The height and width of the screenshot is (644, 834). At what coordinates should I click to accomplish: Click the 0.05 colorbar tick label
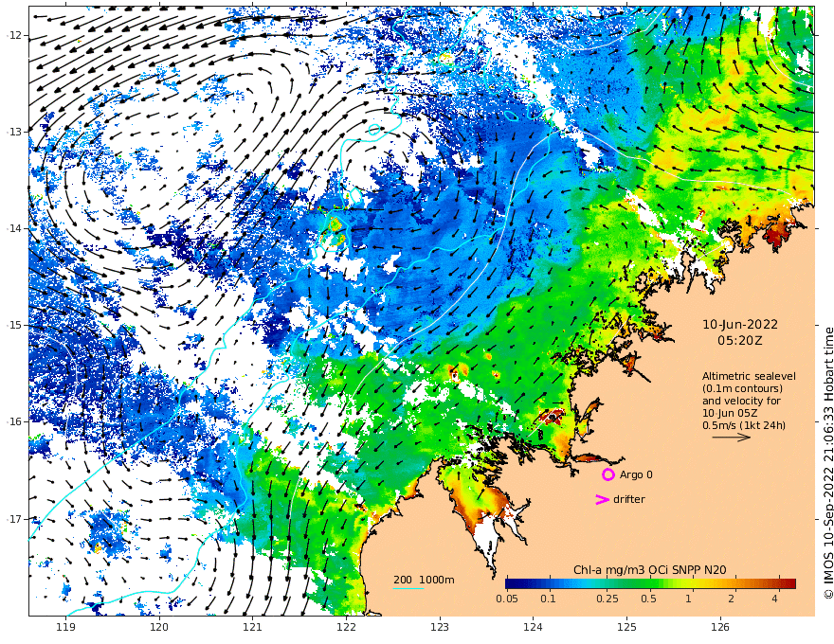507,599
